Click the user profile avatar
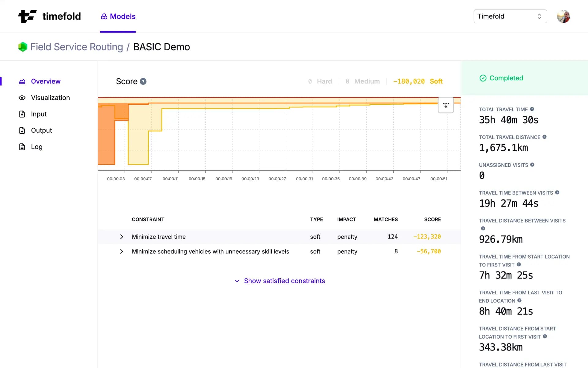Image resolution: width=588 pixels, height=368 pixels. coord(563,16)
